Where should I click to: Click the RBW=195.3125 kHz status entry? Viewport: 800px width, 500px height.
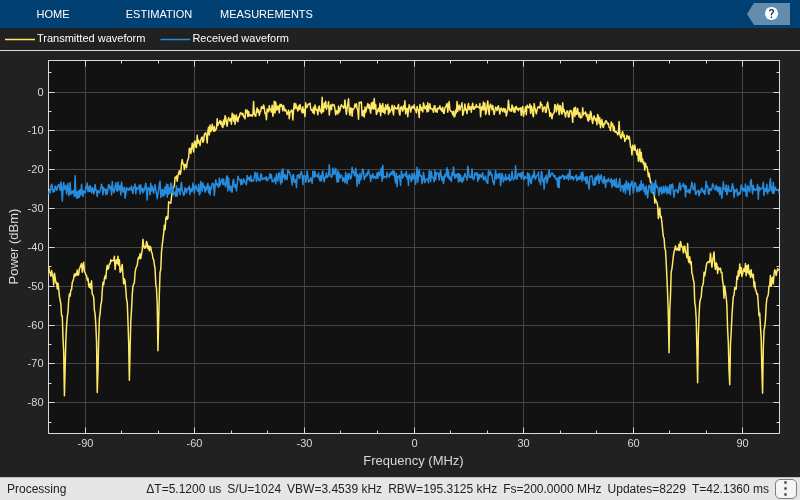442,489
